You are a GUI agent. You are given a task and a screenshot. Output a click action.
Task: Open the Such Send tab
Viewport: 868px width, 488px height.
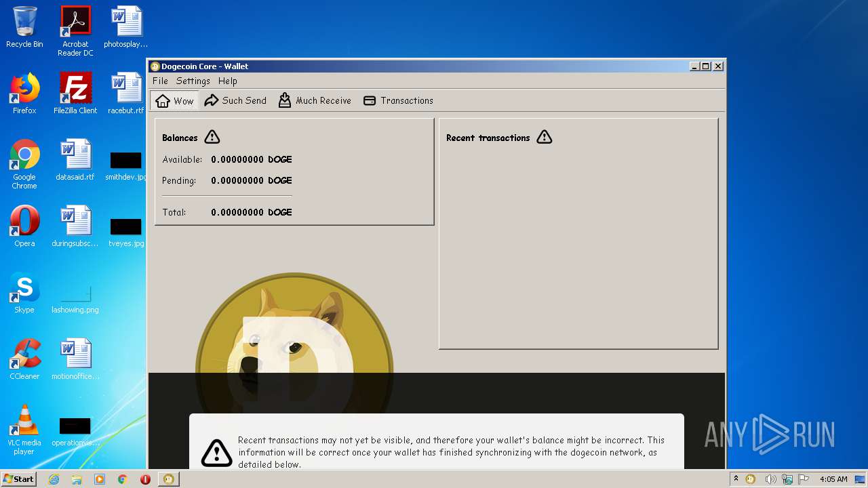coord(235,100)
